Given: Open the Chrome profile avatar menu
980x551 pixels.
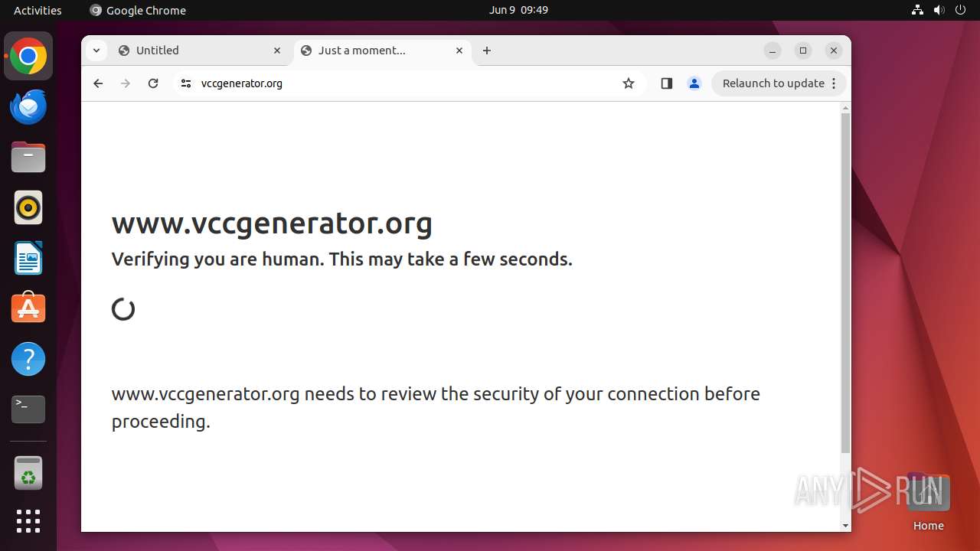Looking at the screenshot, I should [x=694, y=83].
